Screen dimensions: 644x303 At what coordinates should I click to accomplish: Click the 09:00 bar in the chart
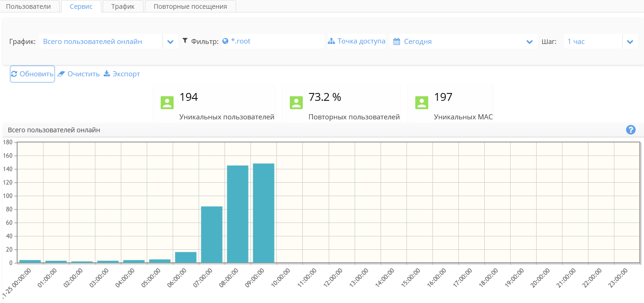tap(263, 213)
